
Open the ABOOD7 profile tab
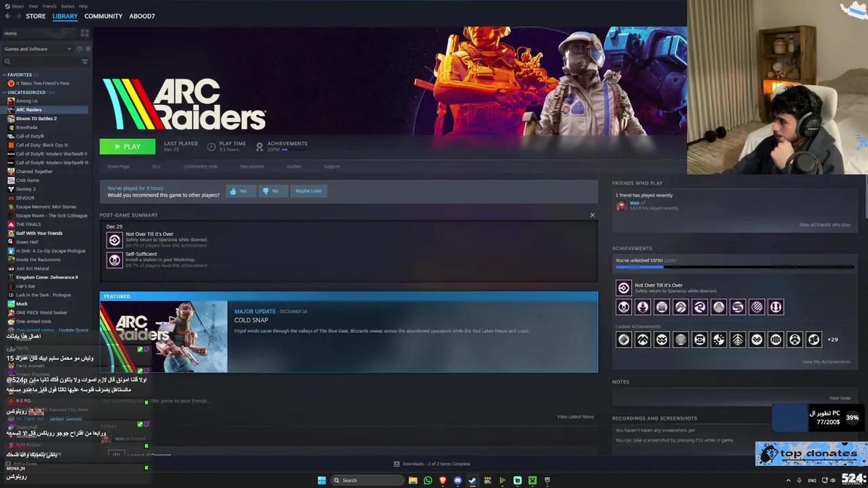[142, 16]
